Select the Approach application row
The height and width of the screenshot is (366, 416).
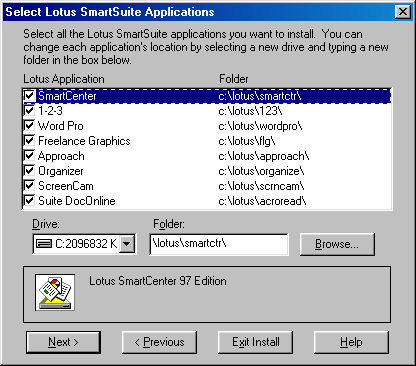coord(207,156)
